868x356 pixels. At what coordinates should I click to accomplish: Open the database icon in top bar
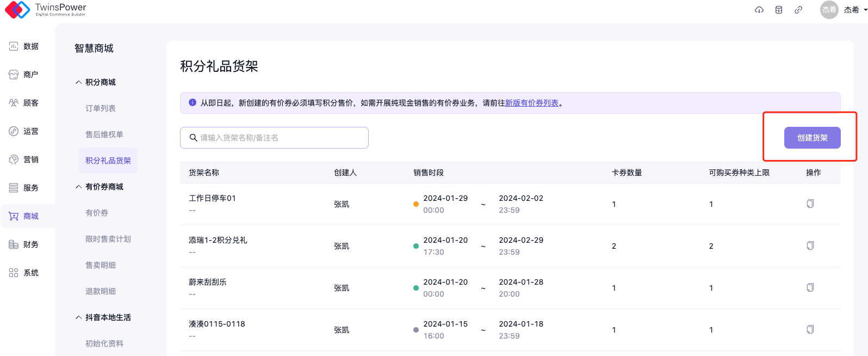tap(779, 10)
